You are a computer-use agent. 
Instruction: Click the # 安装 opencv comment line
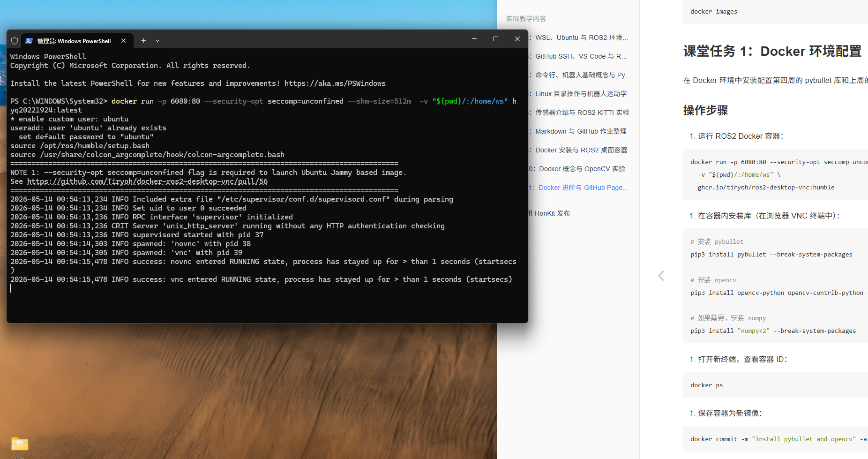(x=713, y=280)
